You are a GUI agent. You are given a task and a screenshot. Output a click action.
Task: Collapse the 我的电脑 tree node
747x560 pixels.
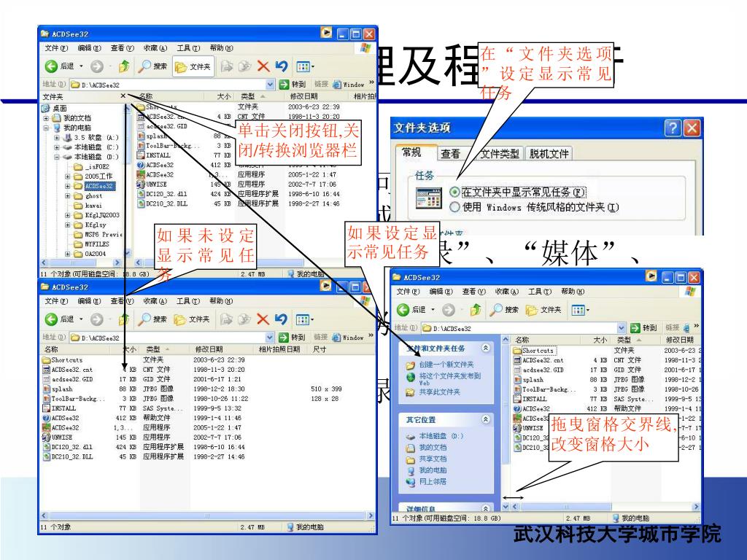pyautogui.click(x=46, y=128)
